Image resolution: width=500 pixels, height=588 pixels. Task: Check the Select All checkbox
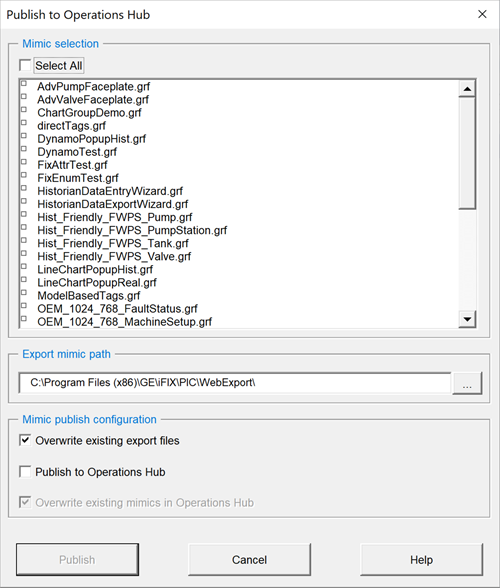point(25,65)
